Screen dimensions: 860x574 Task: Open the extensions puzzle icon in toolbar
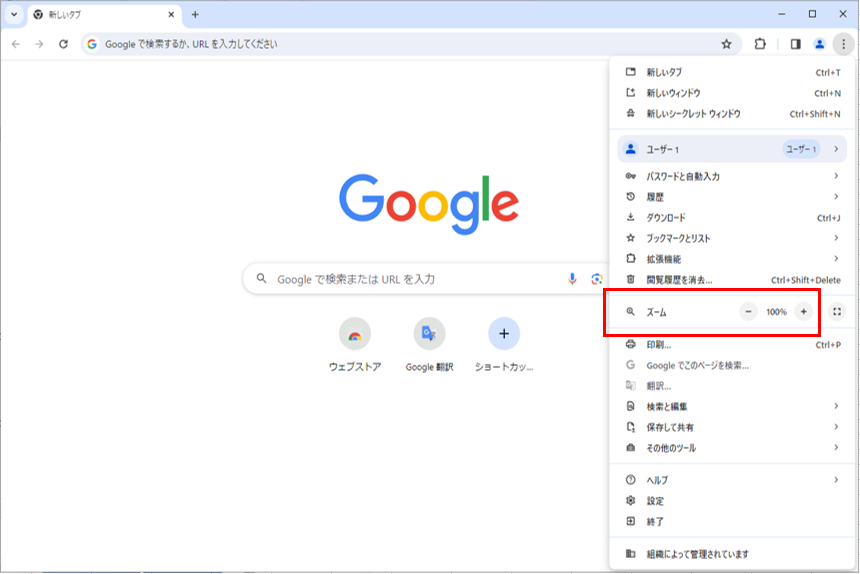[760, 44]
